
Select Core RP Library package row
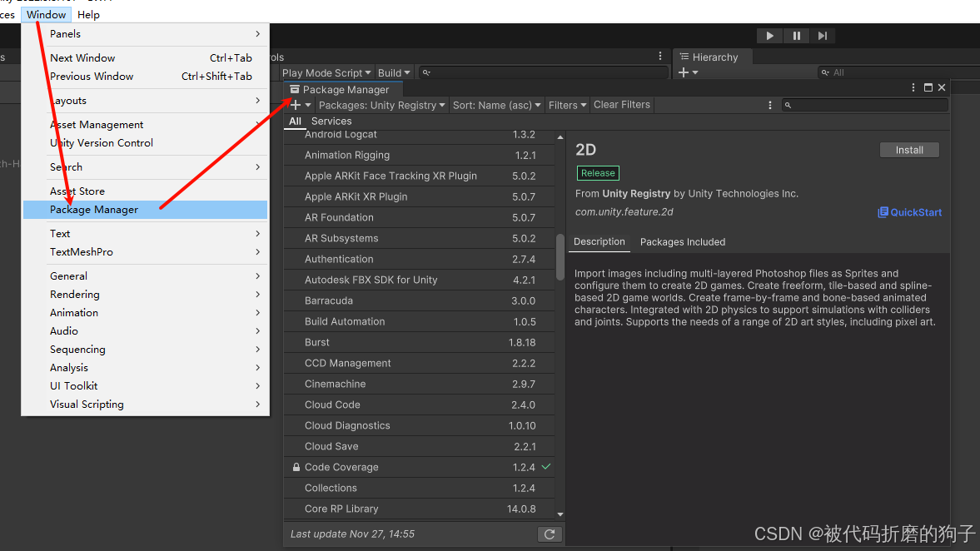pyautogui.click(x=420, y=509)
